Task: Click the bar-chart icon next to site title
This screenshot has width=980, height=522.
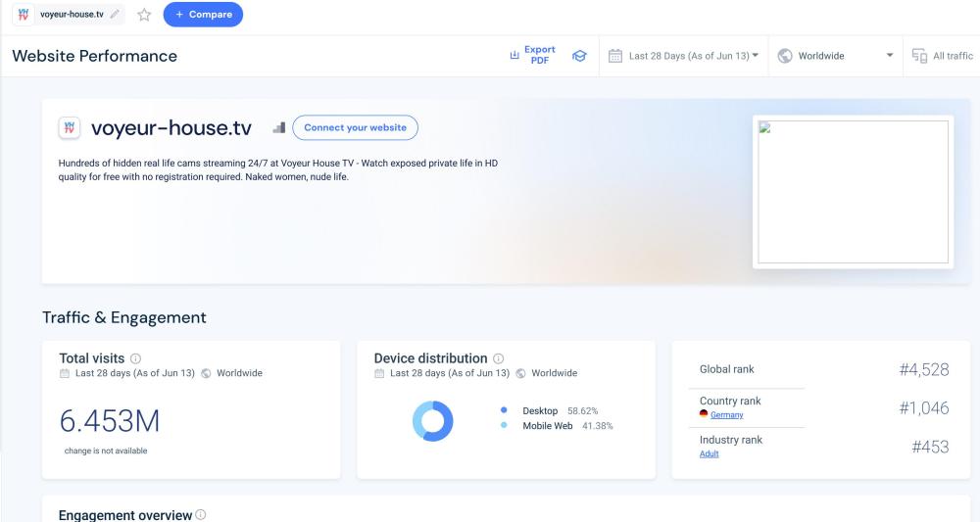Action: coord(278,127)
